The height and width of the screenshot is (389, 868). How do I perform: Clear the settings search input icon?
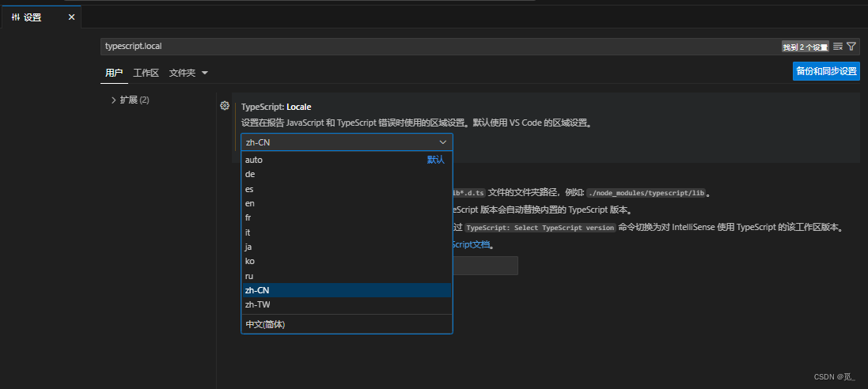click(x=838, y=47)
